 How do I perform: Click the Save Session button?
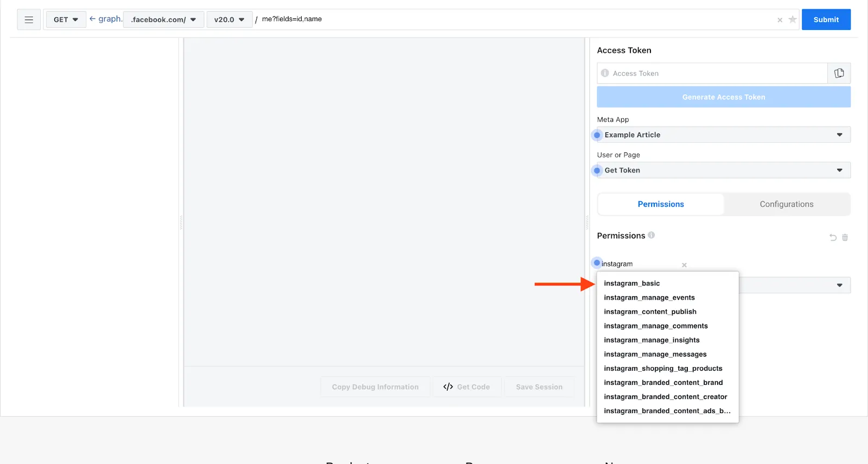(x=539, y=387)
